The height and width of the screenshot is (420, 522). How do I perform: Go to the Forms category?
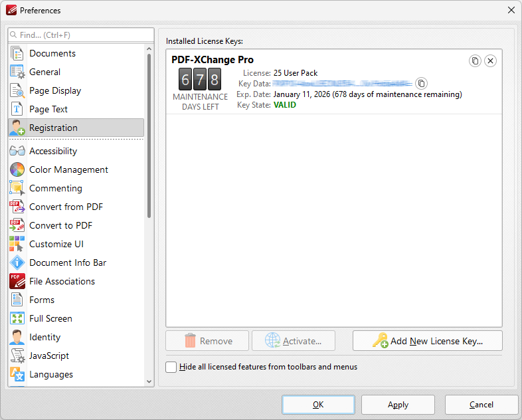[76, 300]
